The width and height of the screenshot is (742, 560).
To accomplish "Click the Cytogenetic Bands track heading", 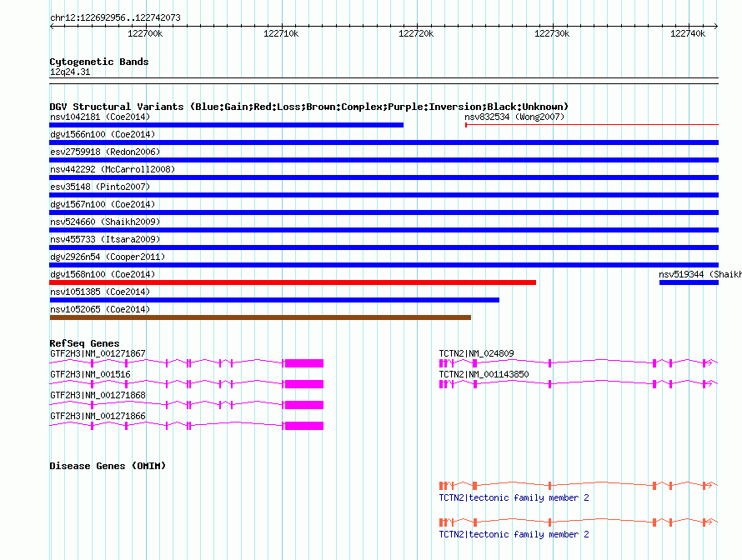I will [x=99, y=62].
